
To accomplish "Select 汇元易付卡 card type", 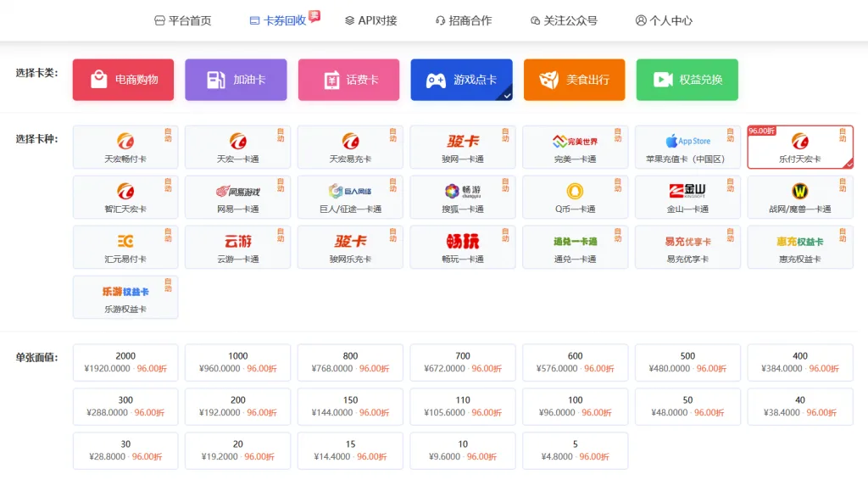I will (125, 248).
